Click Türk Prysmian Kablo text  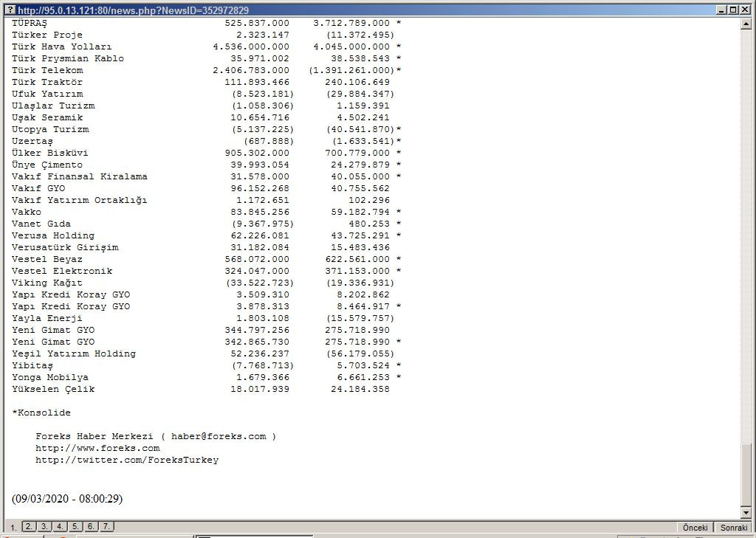[68, 58]
